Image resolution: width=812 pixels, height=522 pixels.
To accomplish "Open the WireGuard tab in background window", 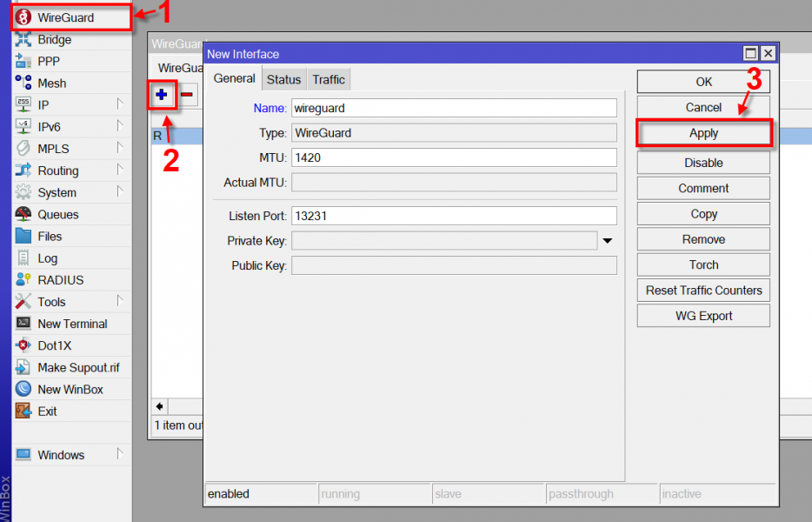I will click(180, 68).
